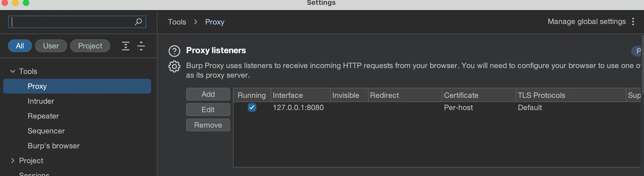Screen dimensions: 644x176
Task: Focus the settings search field
Action: (77, 22)
